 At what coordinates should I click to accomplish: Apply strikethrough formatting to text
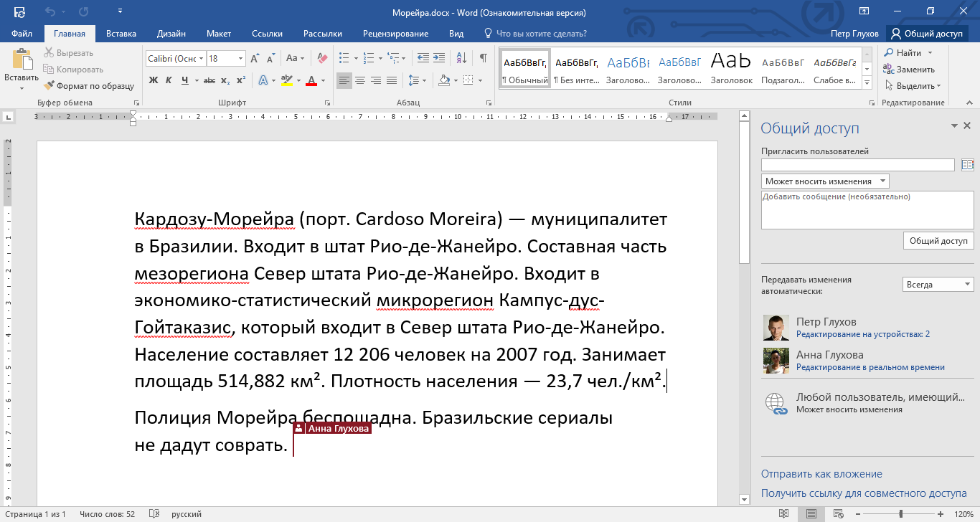click(x=210, y=80)
